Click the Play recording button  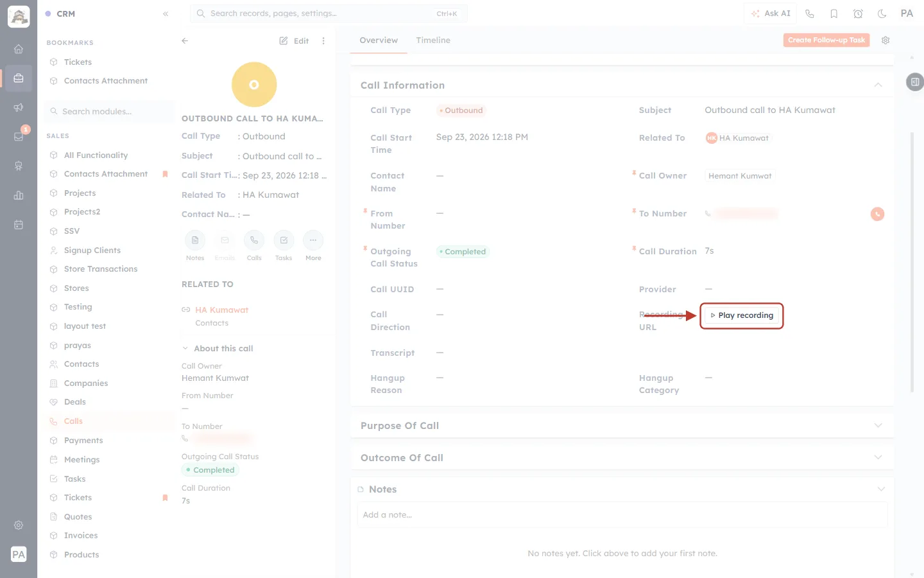click(742, 315)
